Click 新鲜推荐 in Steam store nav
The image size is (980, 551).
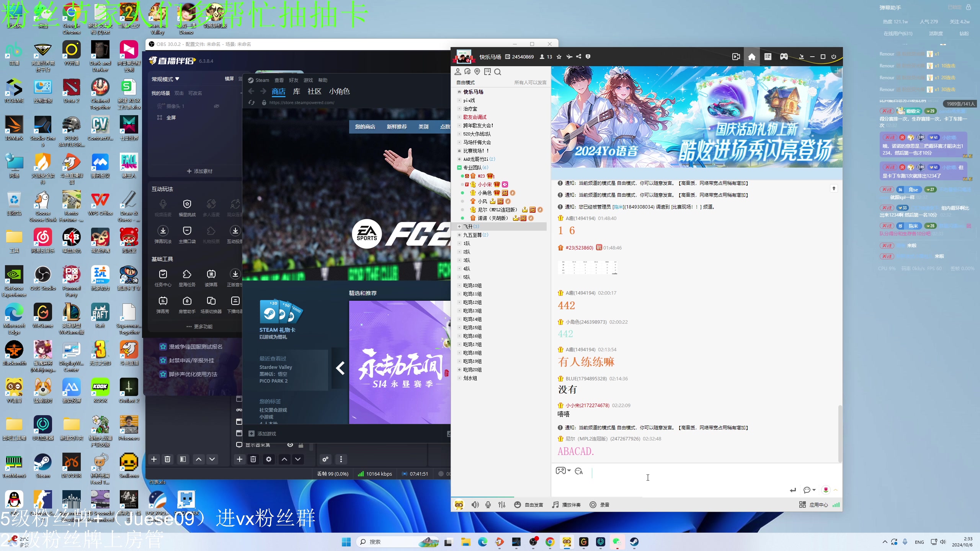[x=397, y=127]
